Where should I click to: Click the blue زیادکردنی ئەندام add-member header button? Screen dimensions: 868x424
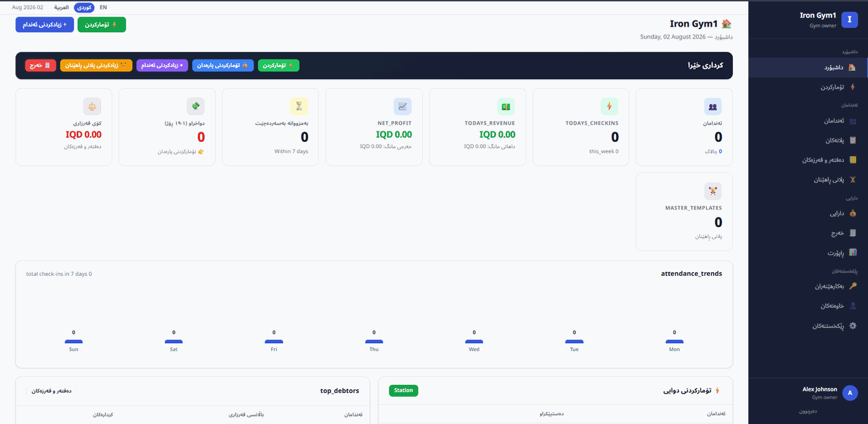click(45, 24)
